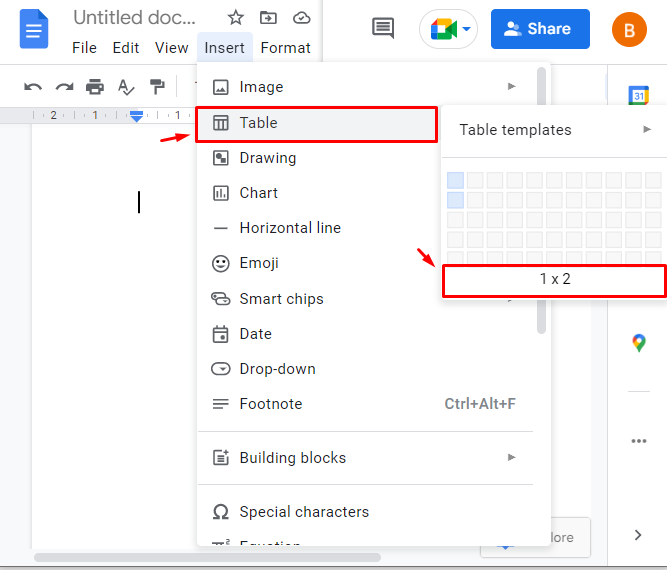Start a Google Meet call
Viewport: 667px width, 570px height.
point(449,29)
